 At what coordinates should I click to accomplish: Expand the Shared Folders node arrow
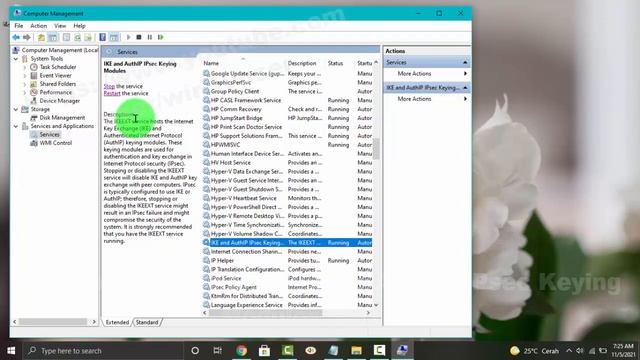25,84
